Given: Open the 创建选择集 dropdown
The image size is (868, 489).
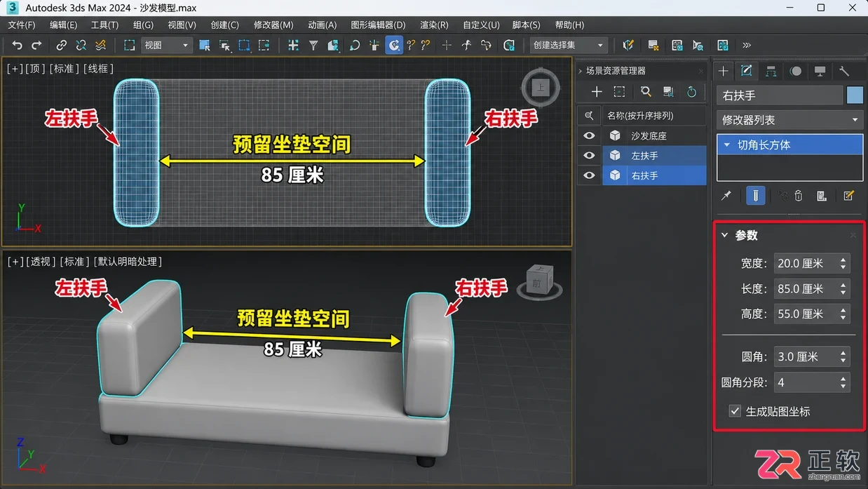Looking at the screenshot, I should point(568,45).
